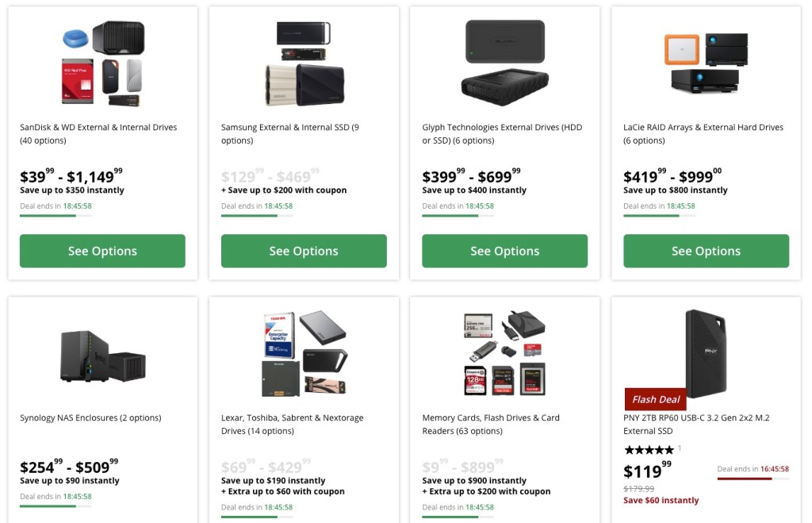Click the Lexar, Toshiba, Sabrent drives image
812x523 pixels.
(x=304, y=354)
